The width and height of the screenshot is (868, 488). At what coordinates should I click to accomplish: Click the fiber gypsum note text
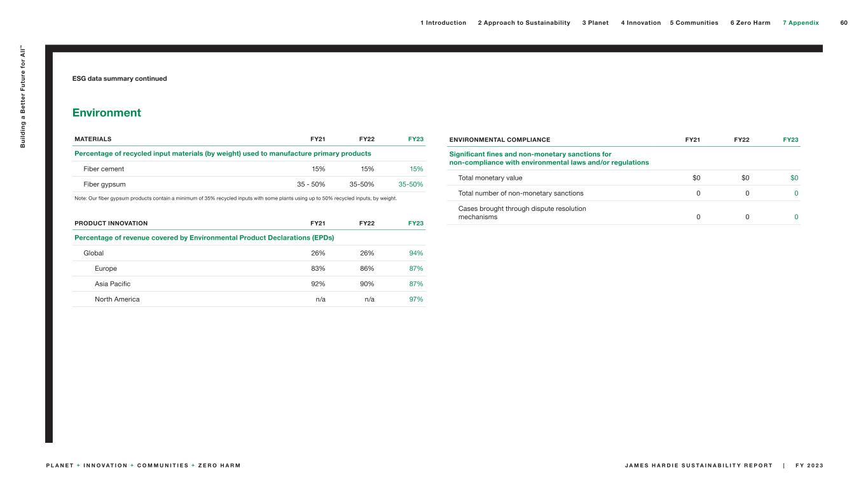(235, 198)
